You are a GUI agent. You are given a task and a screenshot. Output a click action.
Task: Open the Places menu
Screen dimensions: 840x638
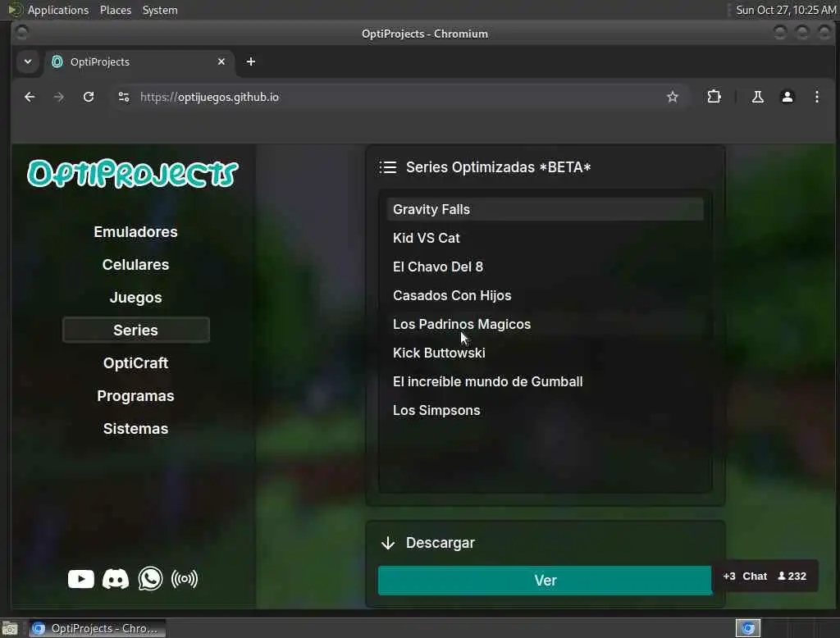(115, 10)
